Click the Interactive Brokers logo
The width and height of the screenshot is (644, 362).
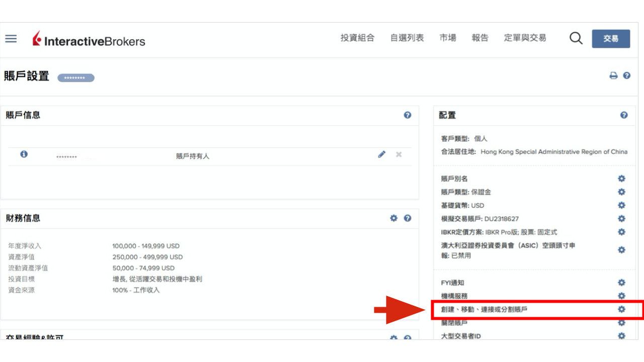[89, 39]
